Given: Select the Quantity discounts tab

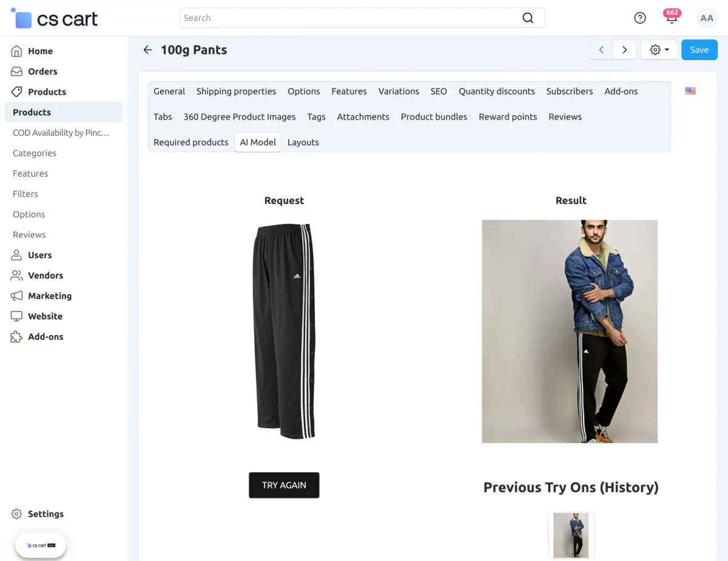Looking at the screenshot, I should pos(496,91).
